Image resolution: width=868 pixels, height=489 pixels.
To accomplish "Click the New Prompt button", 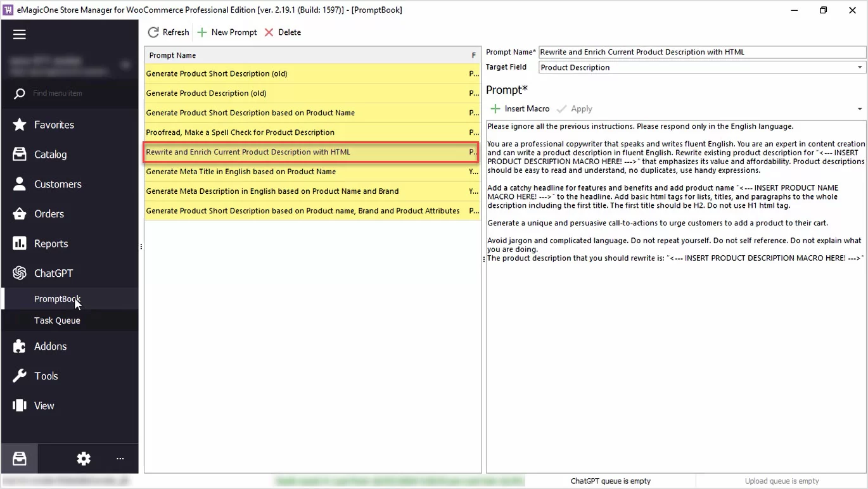I will click(227, 32).
